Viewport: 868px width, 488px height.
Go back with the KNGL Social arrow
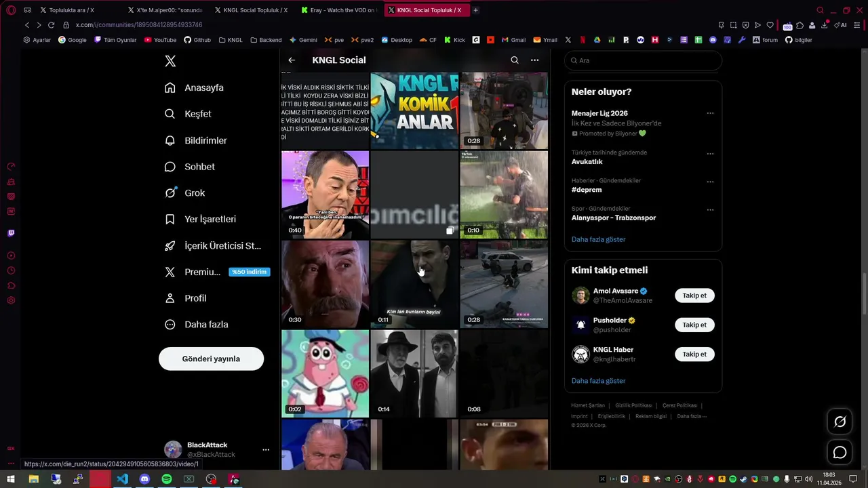pyautogui.click(x=292, y=60)
